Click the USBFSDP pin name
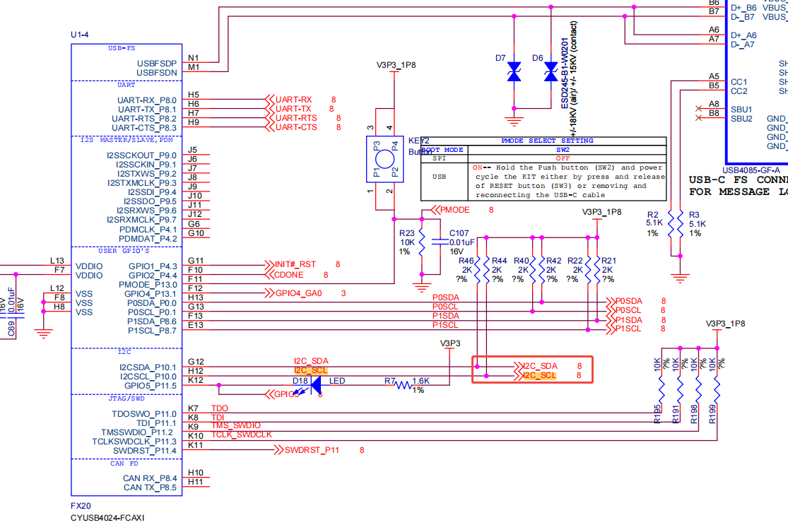 click(x=157, y=64)
